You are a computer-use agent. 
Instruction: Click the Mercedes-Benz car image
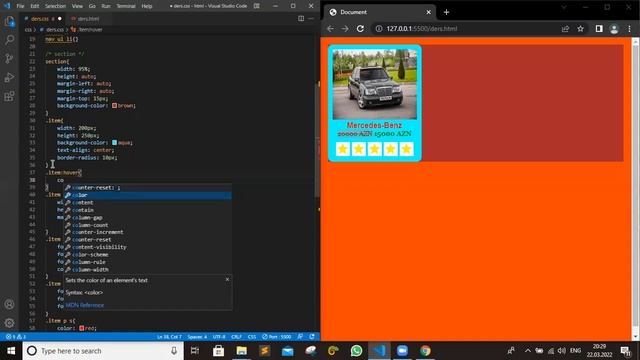(375, 84)
